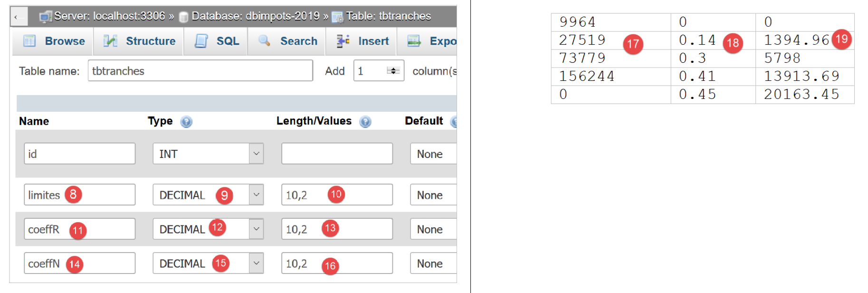Click the Structure tab icon
This screenshot has height=293, width=868.
point(110,41)
